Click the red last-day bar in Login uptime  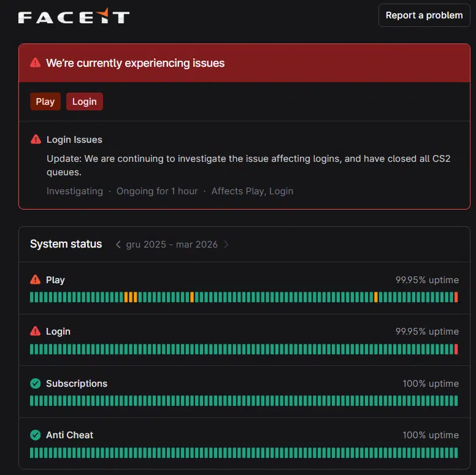pos(456,349)
